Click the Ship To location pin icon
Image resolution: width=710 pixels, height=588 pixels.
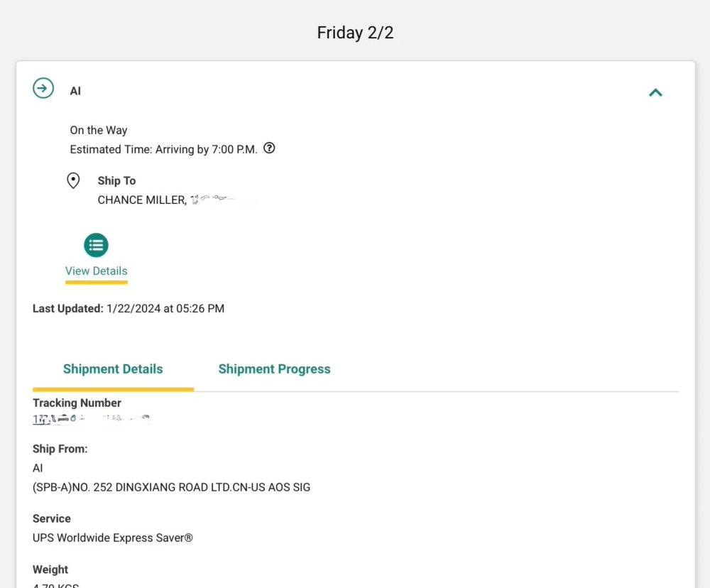pyautogui.click(x=73, y=180)
